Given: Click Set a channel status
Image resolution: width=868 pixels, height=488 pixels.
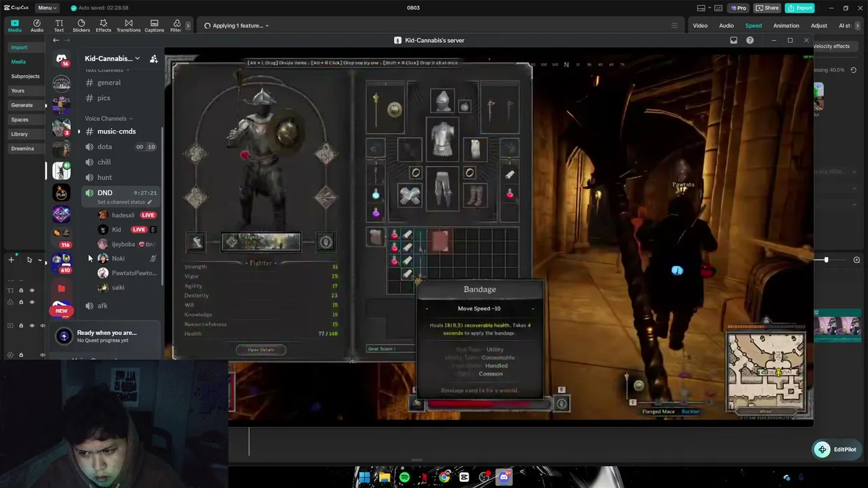Looking at the screenshot, I should (124, 202).
